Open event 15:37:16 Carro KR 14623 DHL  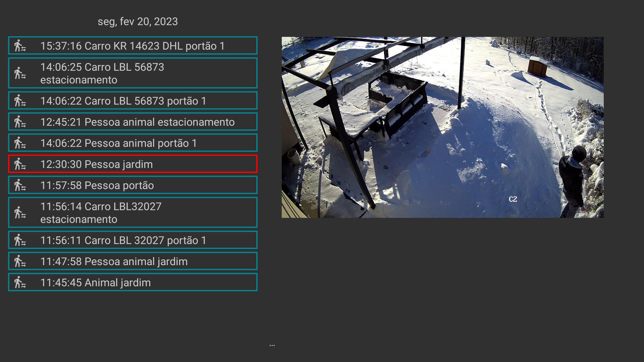(133, 46)
